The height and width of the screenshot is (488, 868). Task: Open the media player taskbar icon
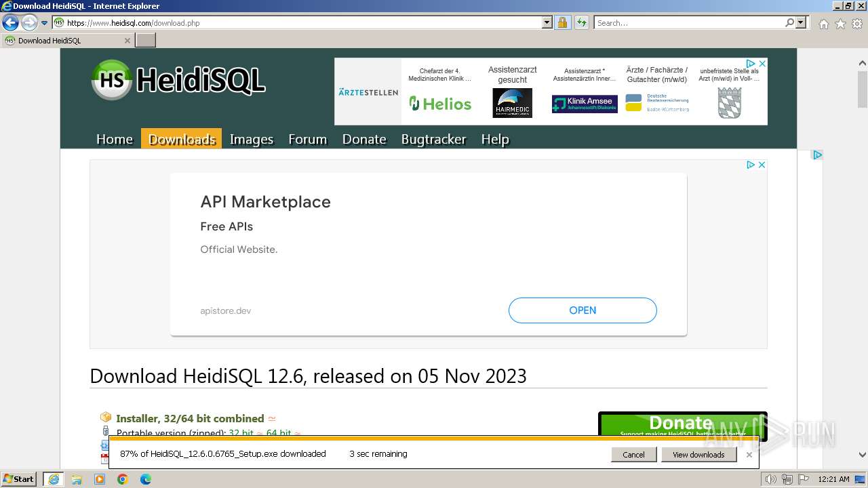tap(100, 479)
